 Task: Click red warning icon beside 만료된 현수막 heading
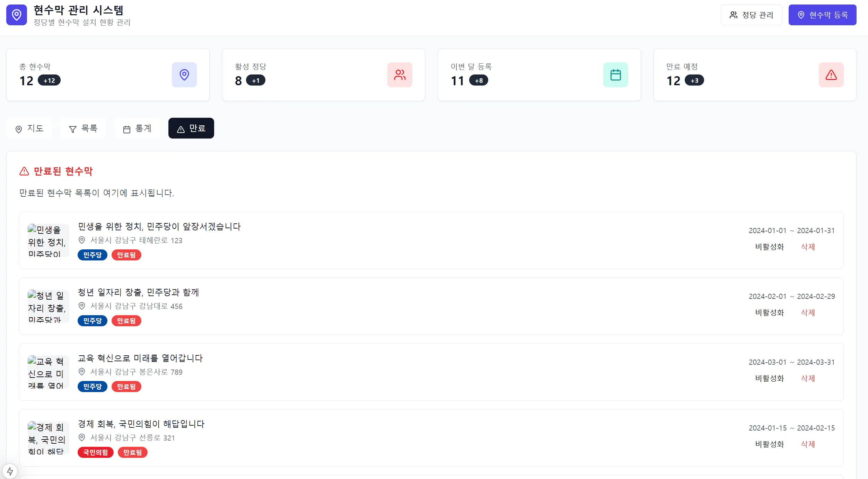tap(24, 171)
